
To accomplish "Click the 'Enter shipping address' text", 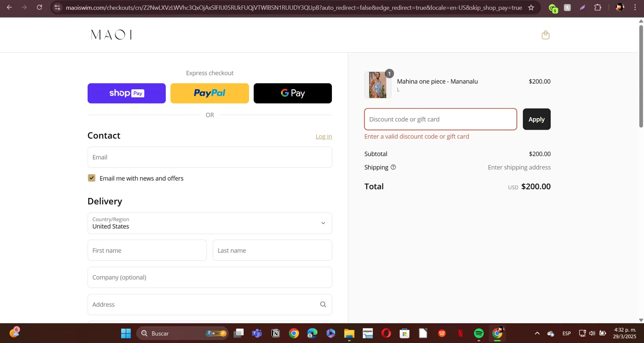I will coord(519,167).
